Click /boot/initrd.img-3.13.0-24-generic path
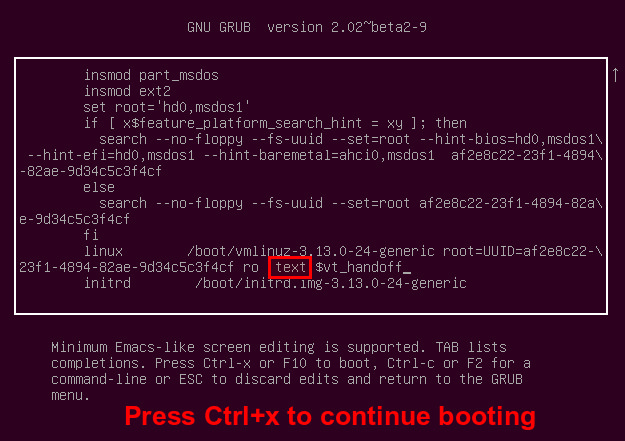The image size is (625, 441). [331, 283]
